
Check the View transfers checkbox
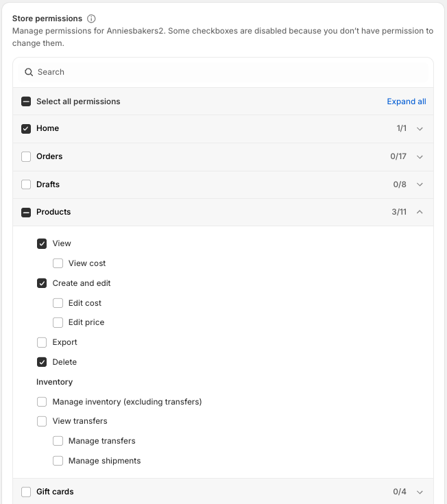coord(42,421)
